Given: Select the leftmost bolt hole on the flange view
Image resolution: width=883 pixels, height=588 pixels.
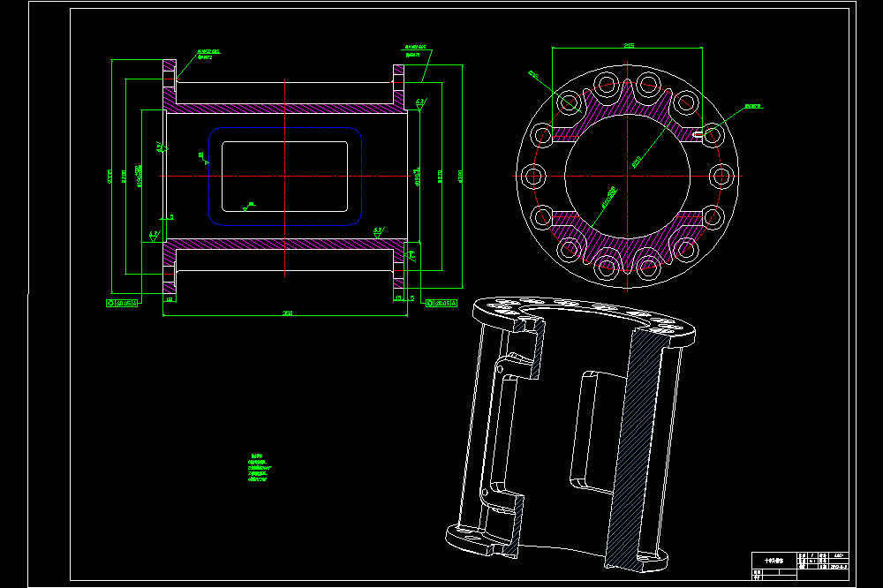Looking at the screenshot, I should [x=533, y=177].
